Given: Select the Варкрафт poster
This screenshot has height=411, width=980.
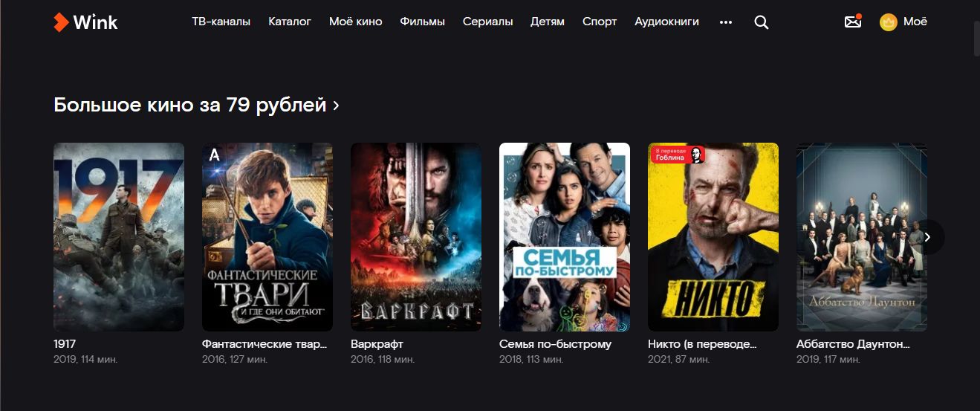Looking at the screenshot, I should [x=416, y=237].
